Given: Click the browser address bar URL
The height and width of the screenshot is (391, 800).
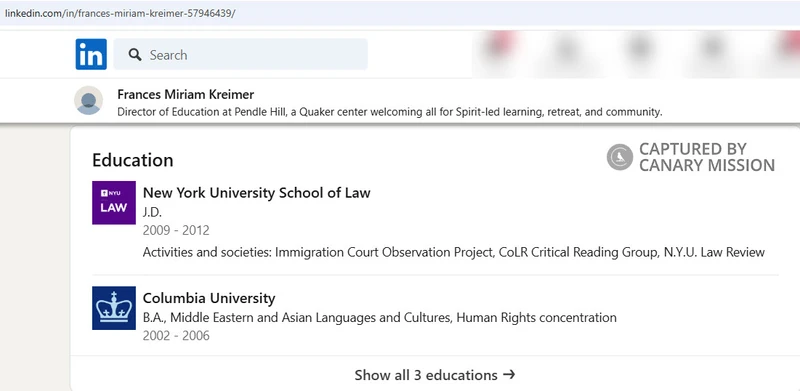Looking at the screenshot, I should (x=120, y=14).
